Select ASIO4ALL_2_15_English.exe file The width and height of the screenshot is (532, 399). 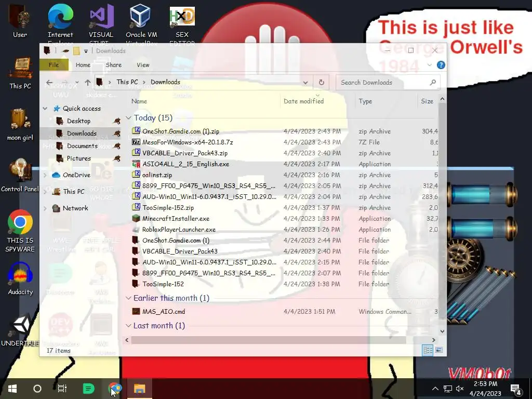pyautogui.click(x=185, y=164)
